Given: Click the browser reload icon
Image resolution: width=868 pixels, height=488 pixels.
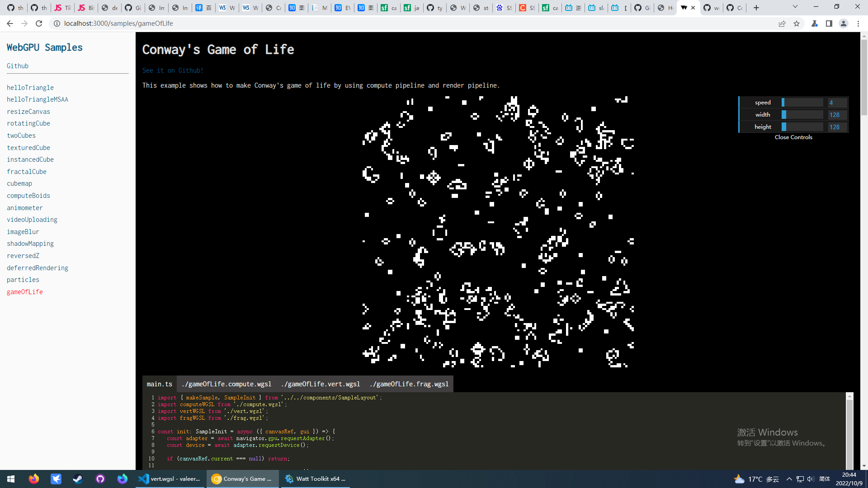Looking at the screenshot, I should point(39,23).
